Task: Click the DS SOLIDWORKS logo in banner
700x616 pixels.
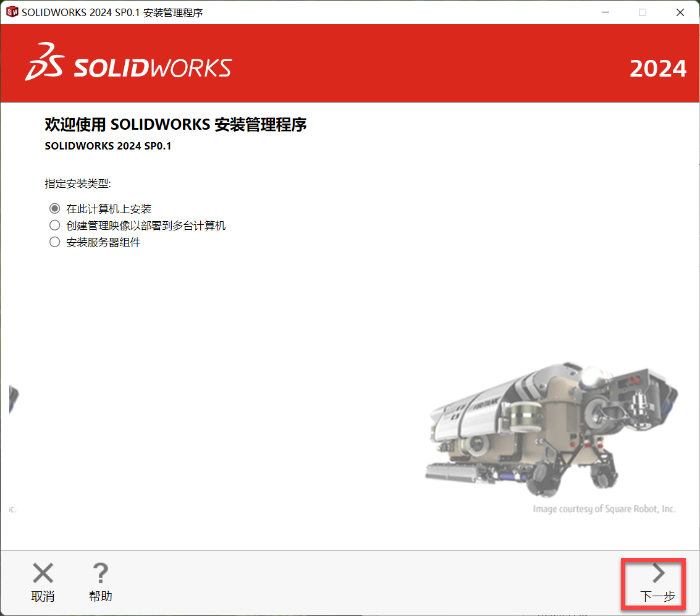Action: click(x=128, y=62)
